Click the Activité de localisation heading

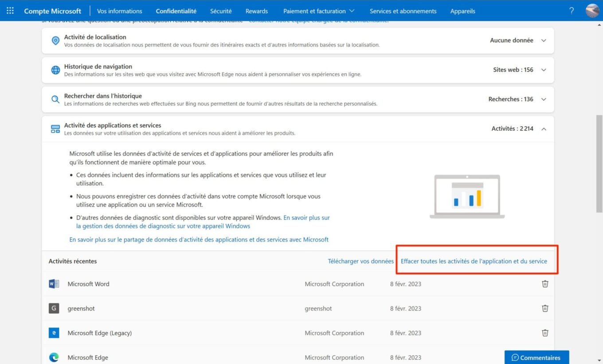tap(95, 37)
